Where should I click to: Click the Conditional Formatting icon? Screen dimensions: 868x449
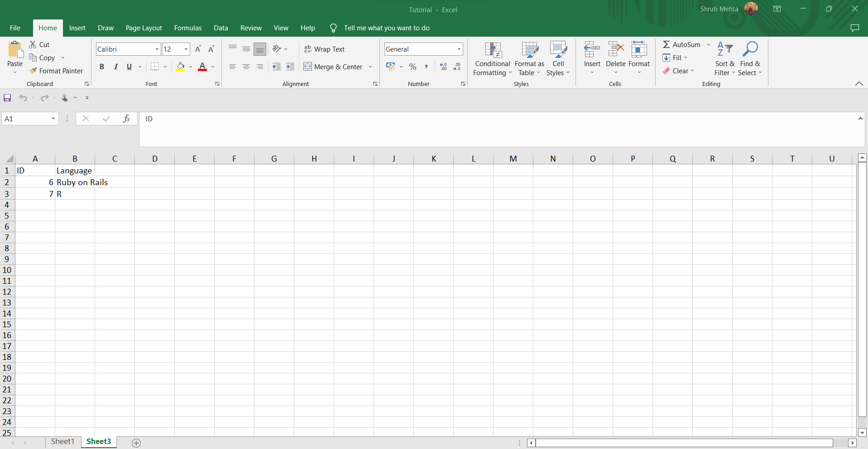[x=493, y=51]
